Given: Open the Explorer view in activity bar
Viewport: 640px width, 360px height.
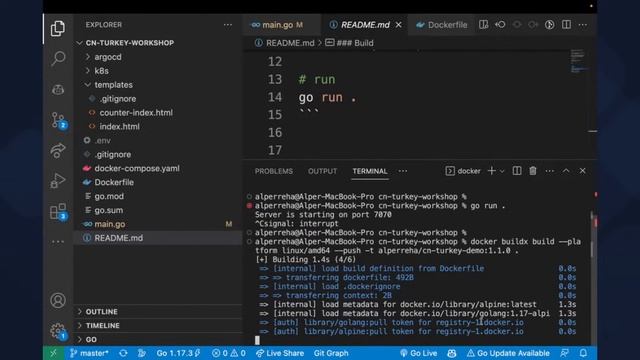Looking at the screenshot, I should (58, 29).
